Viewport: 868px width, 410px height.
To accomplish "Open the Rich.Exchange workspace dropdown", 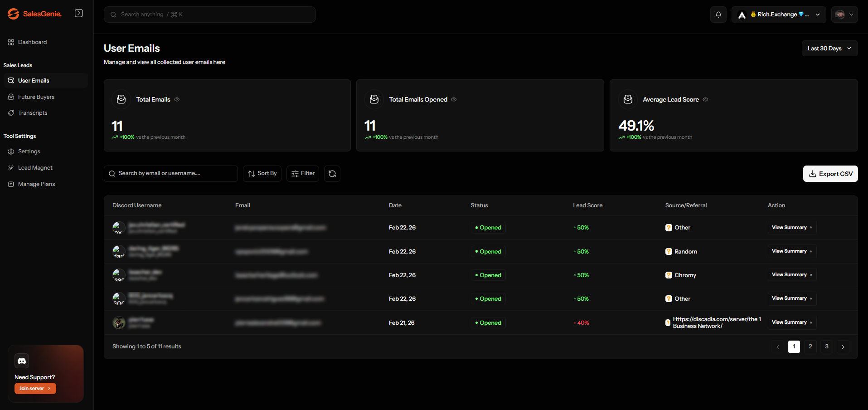I will point(778,14).
